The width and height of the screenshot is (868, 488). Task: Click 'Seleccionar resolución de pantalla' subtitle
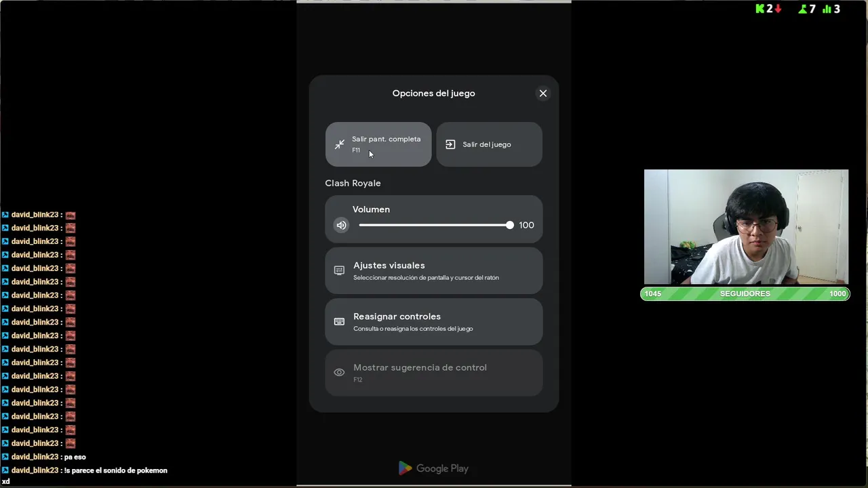[426, 278]
